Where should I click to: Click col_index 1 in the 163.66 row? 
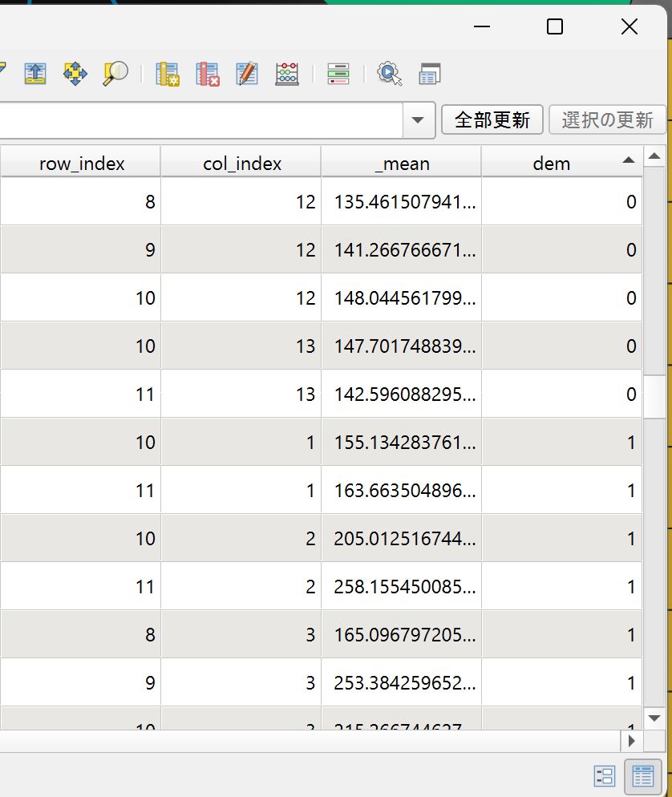(x=241, y=491)
